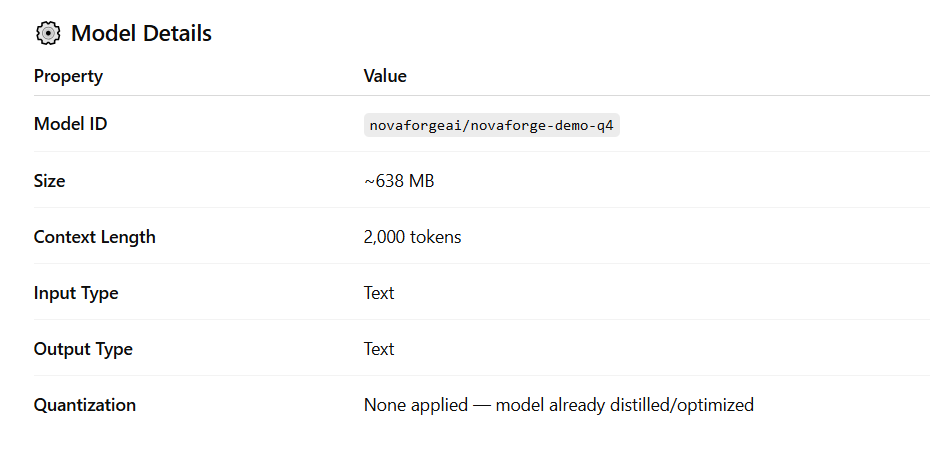
Task: Select the Context Length property label
Action: coord(94,237)
